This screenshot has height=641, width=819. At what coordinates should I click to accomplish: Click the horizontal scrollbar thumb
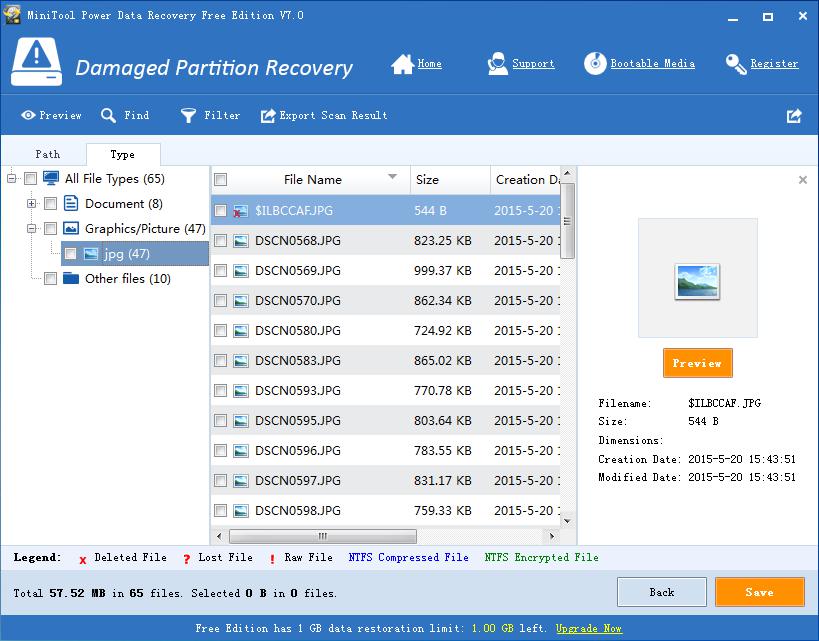tap(323, 536)
